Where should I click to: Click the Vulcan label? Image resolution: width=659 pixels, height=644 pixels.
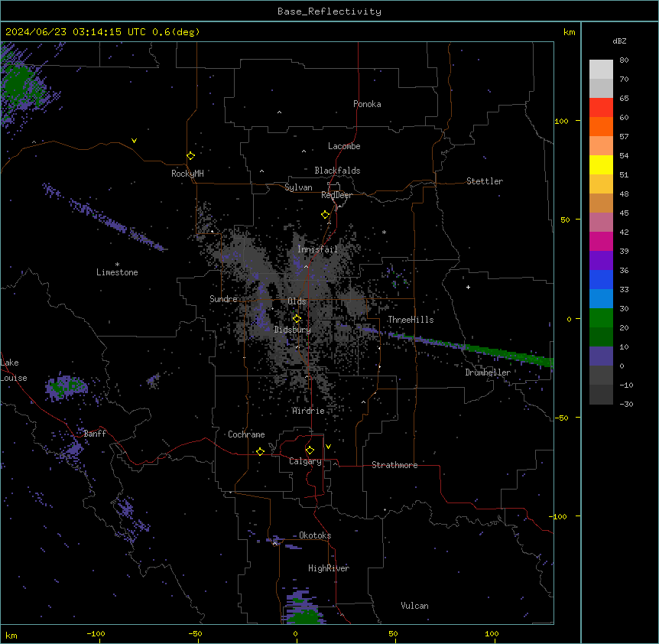(414, 606)
